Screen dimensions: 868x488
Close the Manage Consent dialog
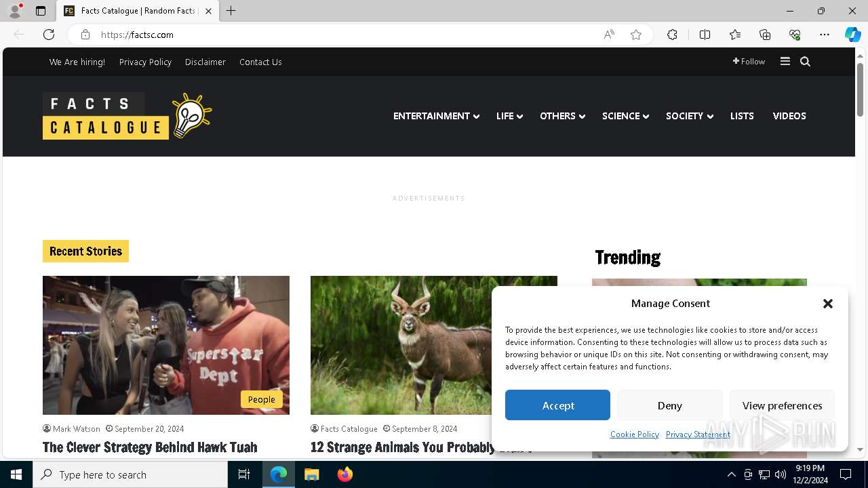pyautogui.click(x=828, y=304)
